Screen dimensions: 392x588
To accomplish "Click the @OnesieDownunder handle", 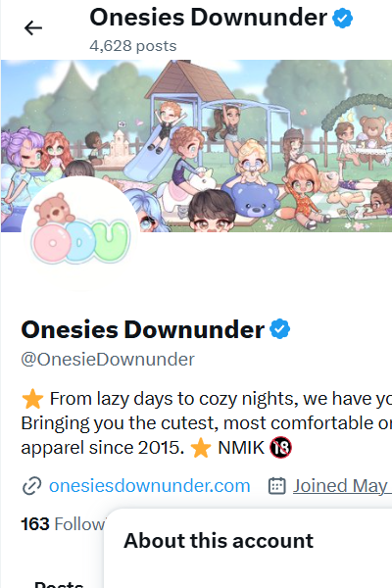I will pos(108,360).
